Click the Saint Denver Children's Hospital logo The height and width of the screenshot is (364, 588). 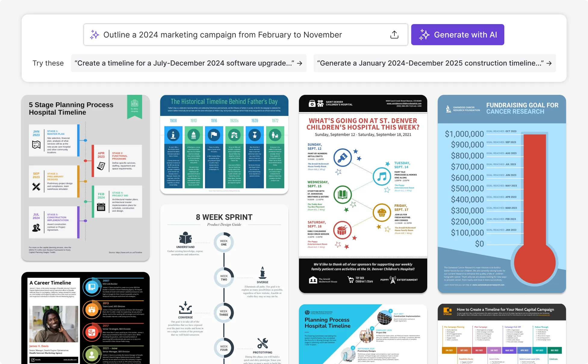click(x=330, y=103)
